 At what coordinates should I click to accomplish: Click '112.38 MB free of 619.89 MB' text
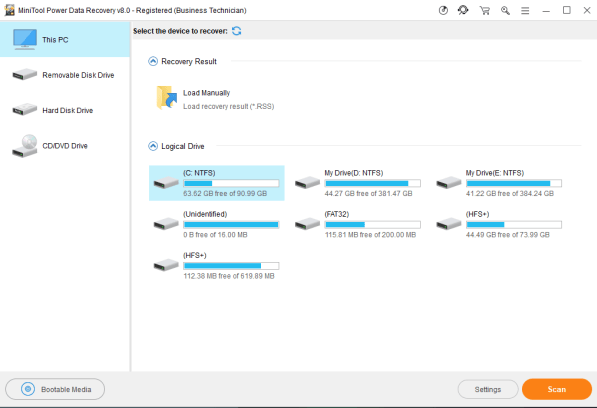229,276
